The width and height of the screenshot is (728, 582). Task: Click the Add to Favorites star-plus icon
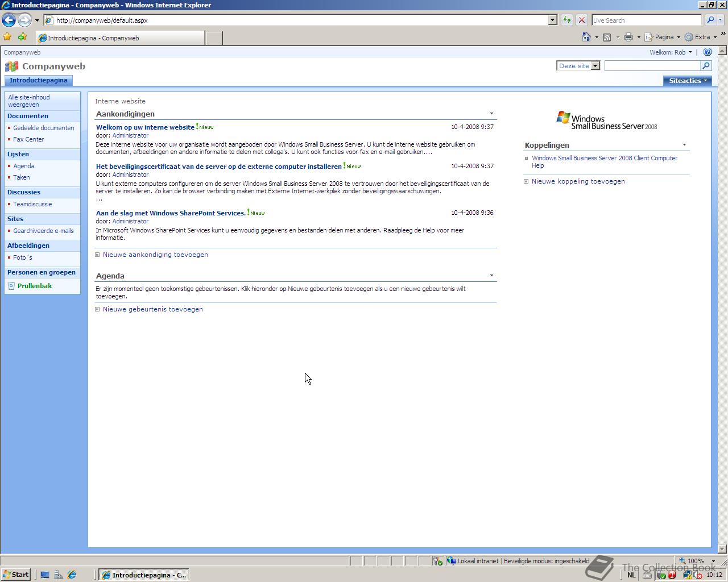[x=22, y=37]
